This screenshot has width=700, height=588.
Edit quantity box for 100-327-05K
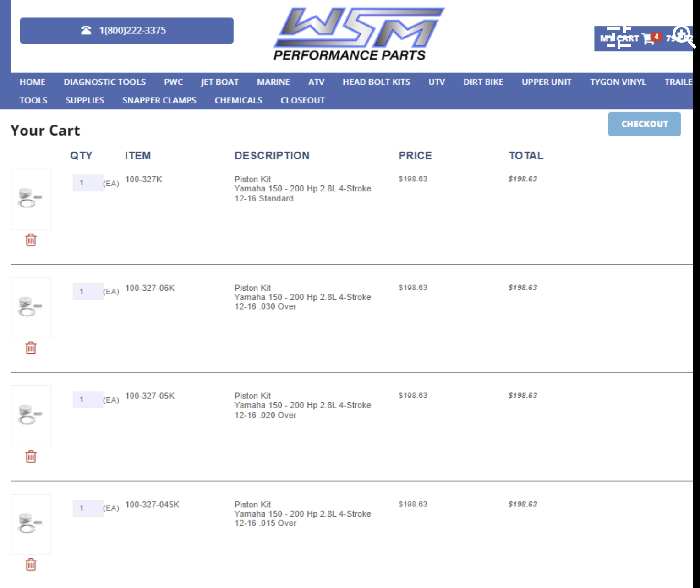tap(88, 399)
